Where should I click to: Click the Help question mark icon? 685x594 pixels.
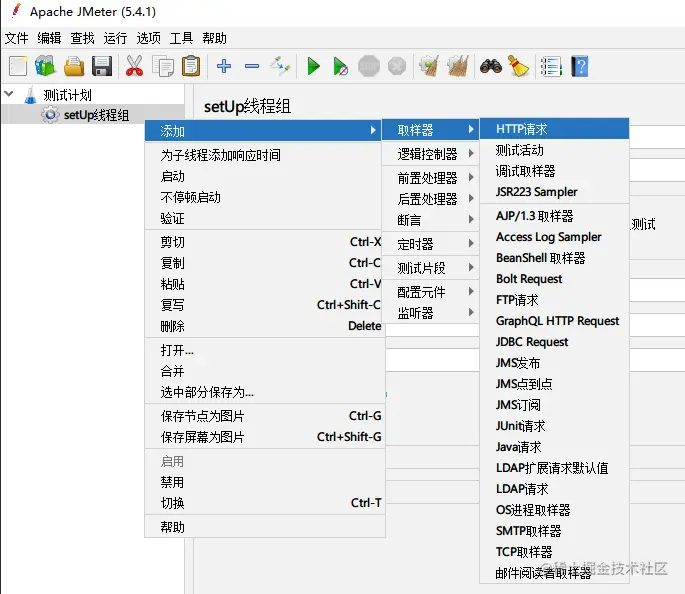(580, 66)
